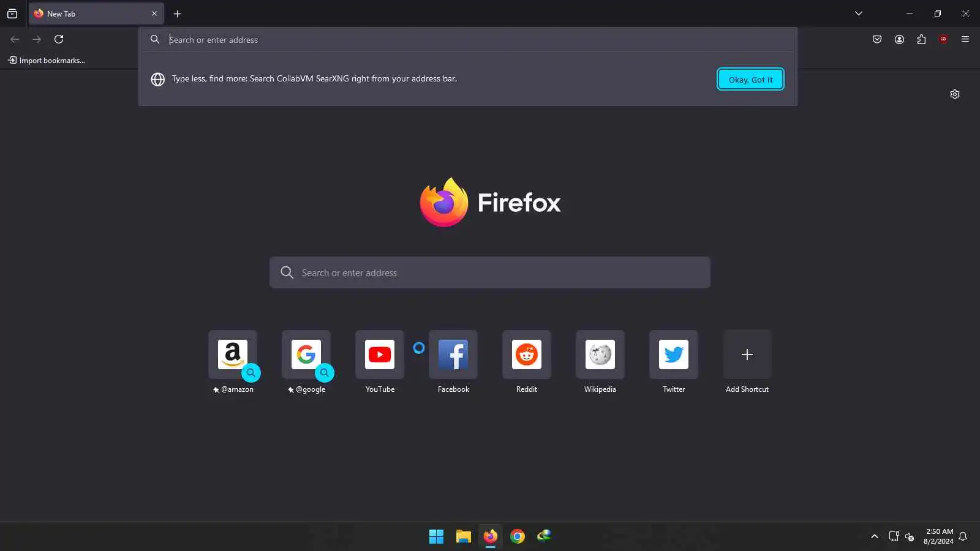Open the clock showing 2:50 AM

(938, 536)
